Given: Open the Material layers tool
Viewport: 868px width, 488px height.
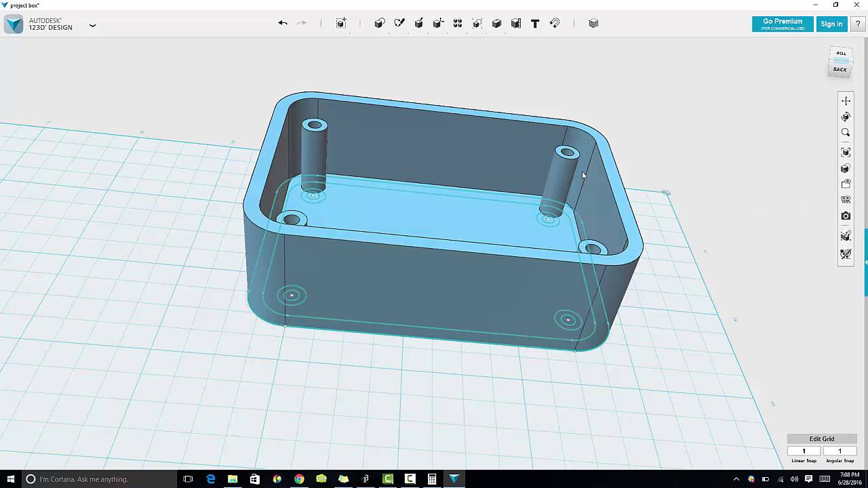Looking at the screenshot, I should click(x=593, y=23).
